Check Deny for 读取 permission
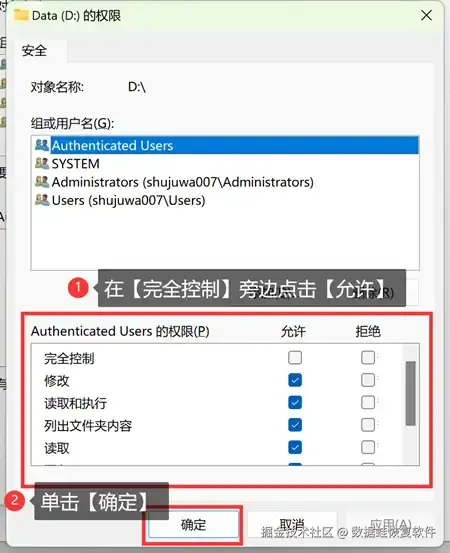The image size is (450, 553). coord(368,447)
